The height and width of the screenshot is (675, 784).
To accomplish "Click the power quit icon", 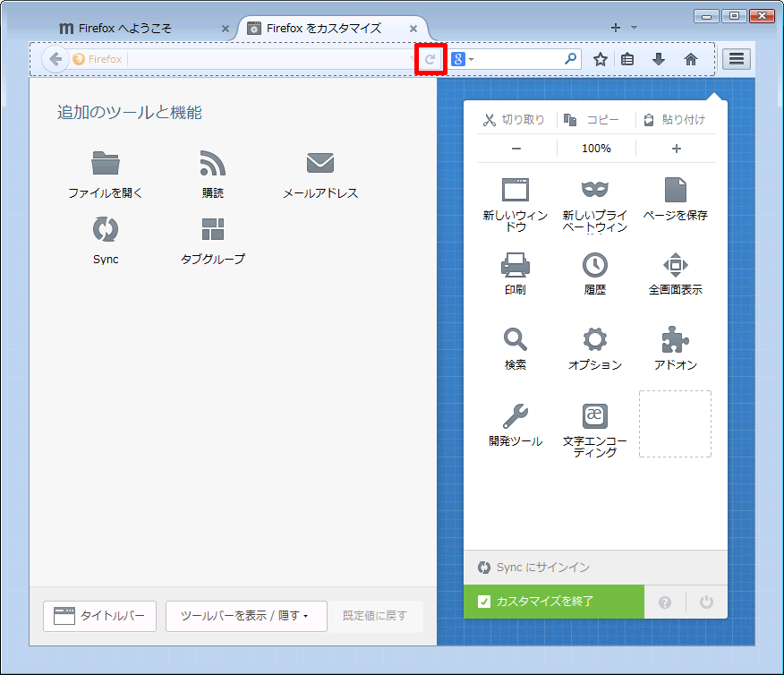I will pos(706,602).
